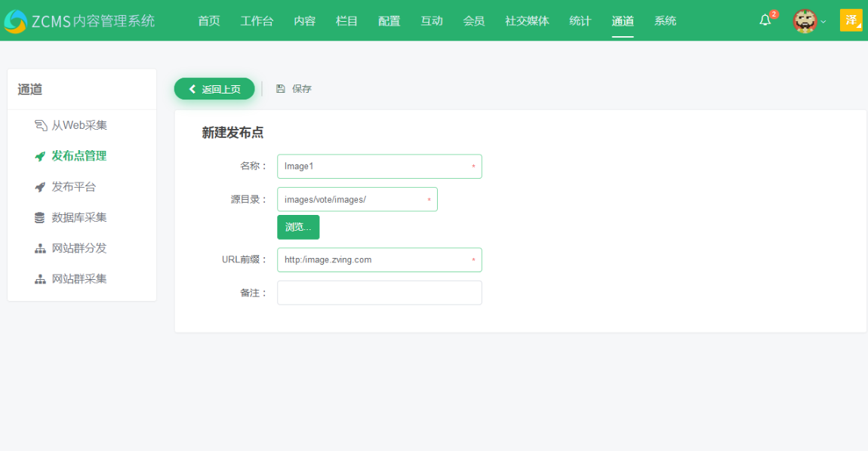Click the 浏览... browse button
Image resolution: width=868 pixels, height=451 pixels.
[x=297, y=227]
